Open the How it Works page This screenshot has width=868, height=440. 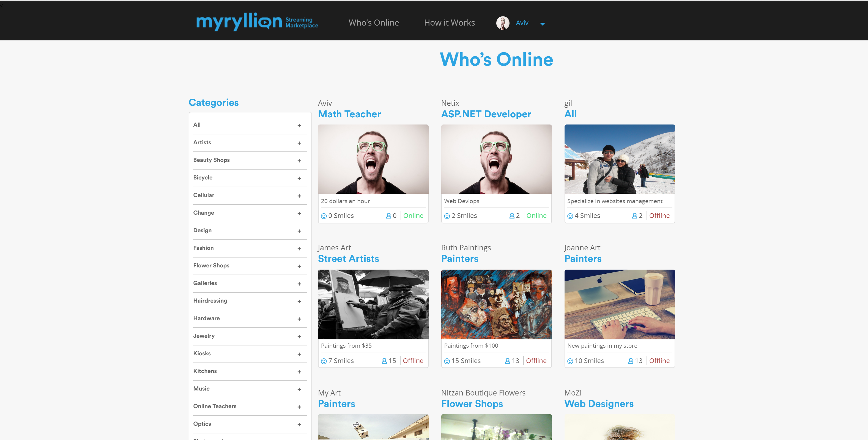pos(449,23)
